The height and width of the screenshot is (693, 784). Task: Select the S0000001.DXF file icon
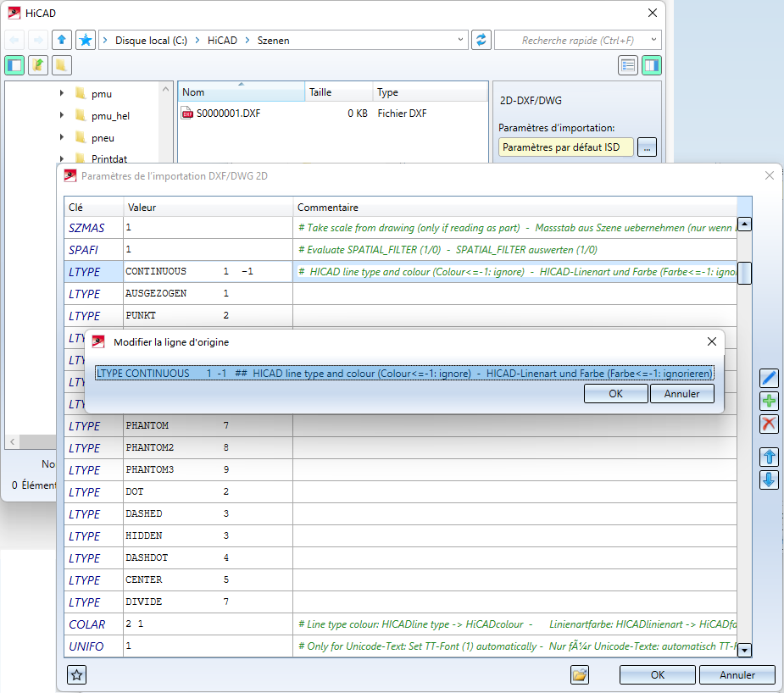click(187, 114)
